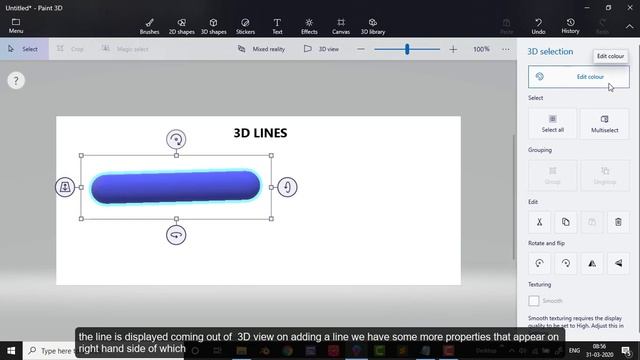Toggle Mixed reality view
The image size is (640, 360).
(261, 49)
